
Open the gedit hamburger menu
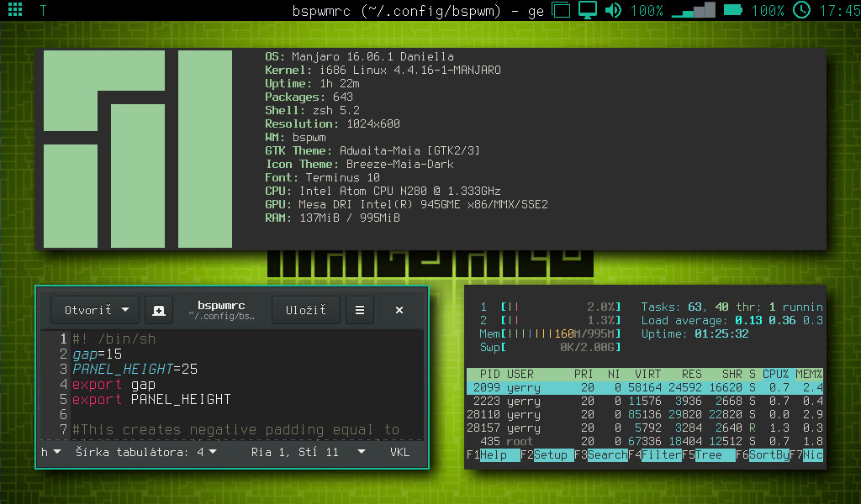click(x=360, y=310)
